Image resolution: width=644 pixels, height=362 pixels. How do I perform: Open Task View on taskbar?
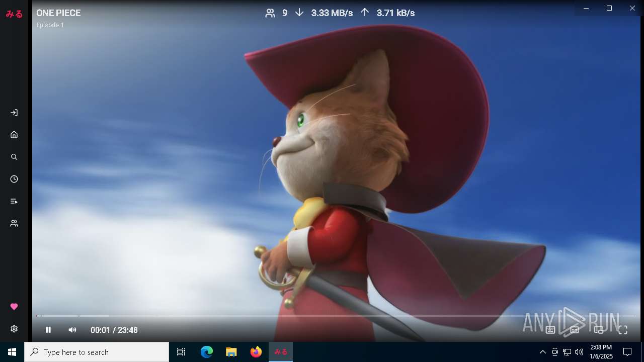(181, 352)
